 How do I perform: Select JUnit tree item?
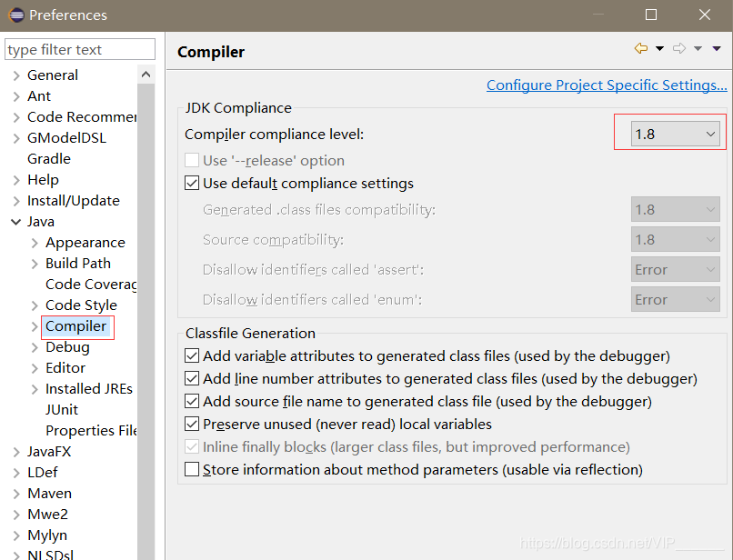point(62,410)
